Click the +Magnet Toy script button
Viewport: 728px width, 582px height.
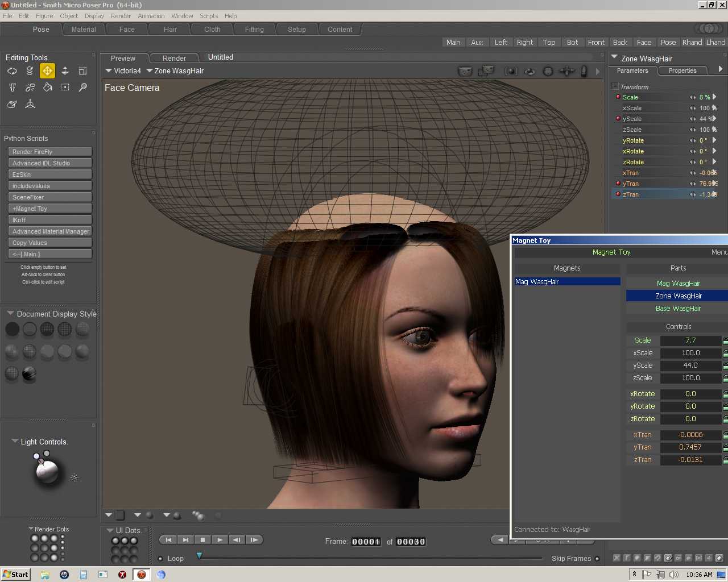pos(50,209)
